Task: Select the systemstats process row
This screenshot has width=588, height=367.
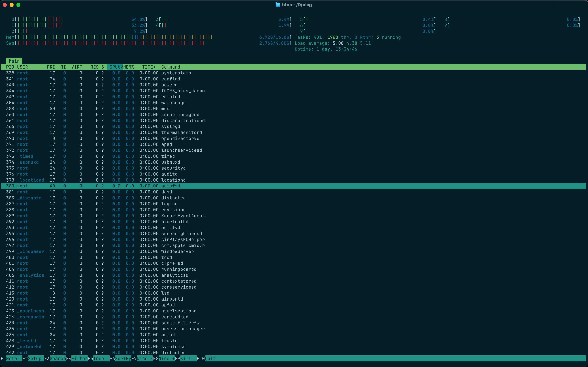Action: click(x=293, y=73)
